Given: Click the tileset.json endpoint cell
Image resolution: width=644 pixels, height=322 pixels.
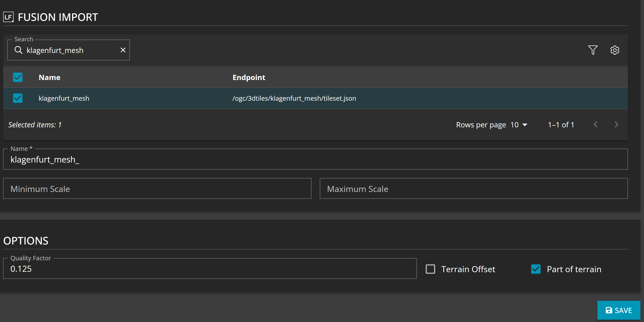Looking at the screenshot, I should (294, 98).
